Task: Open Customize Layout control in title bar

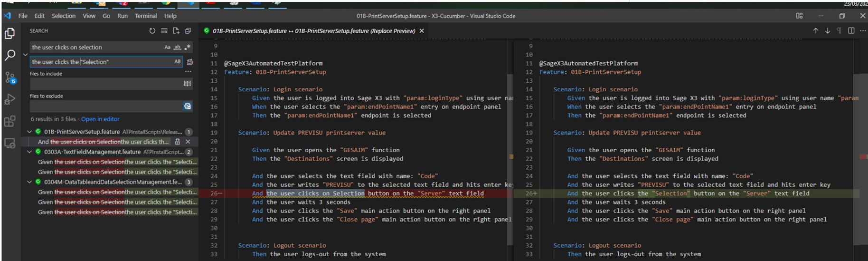Action: 799,16
